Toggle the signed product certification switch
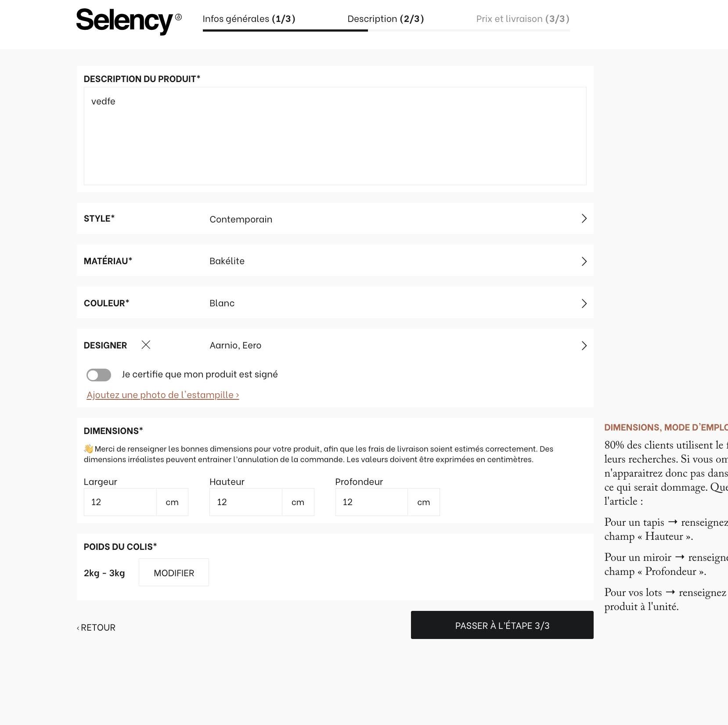728x725 pixels. pos(99,375)
